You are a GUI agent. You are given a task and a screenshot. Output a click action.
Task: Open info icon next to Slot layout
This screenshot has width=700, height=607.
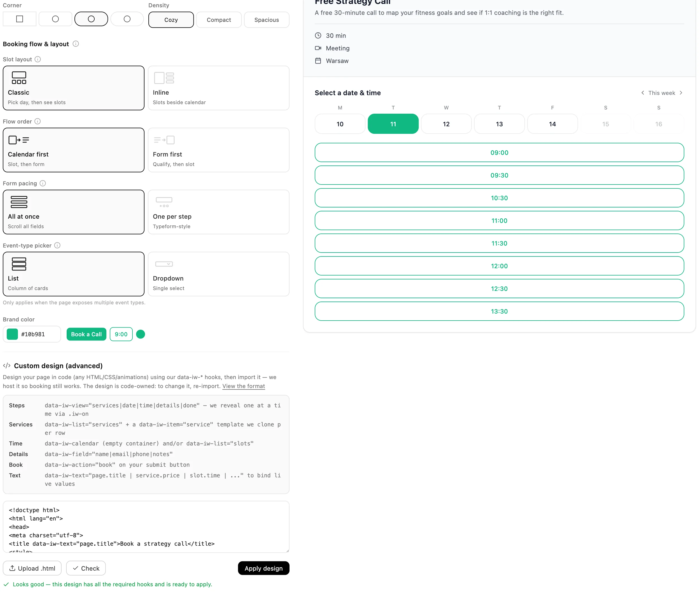[x=38, y=59]
